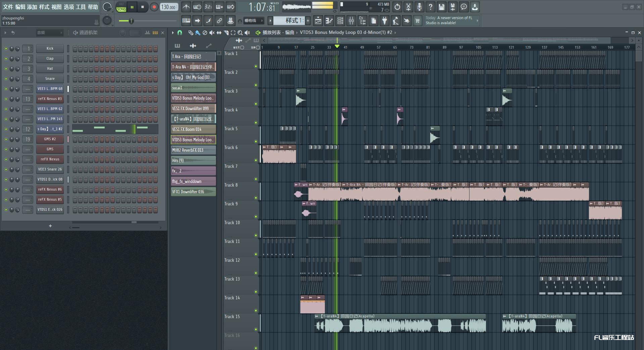Click the Kick channel button

(x=50, y=49)
